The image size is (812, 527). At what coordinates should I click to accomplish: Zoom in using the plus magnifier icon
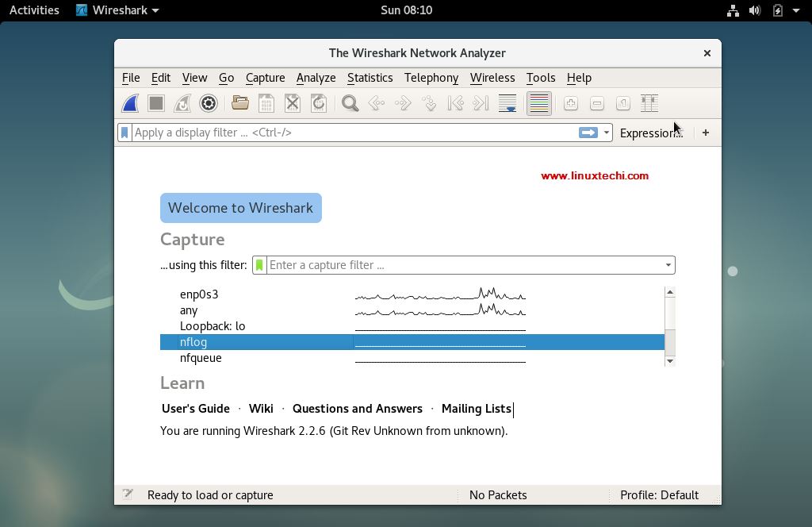coord(570,103)
